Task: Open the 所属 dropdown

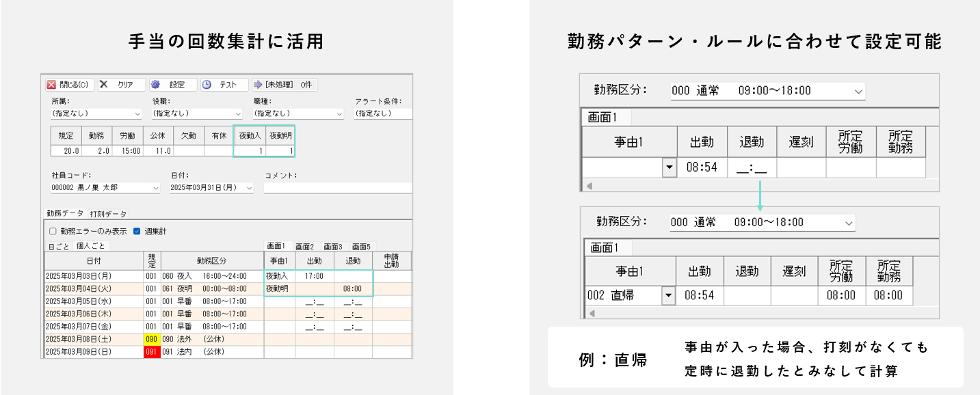Action: (96, 113)
